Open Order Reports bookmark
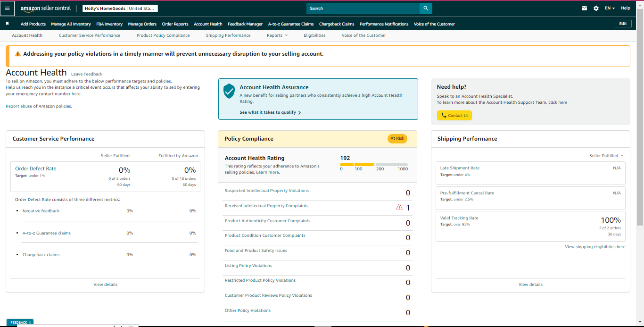 click(175, 24)
